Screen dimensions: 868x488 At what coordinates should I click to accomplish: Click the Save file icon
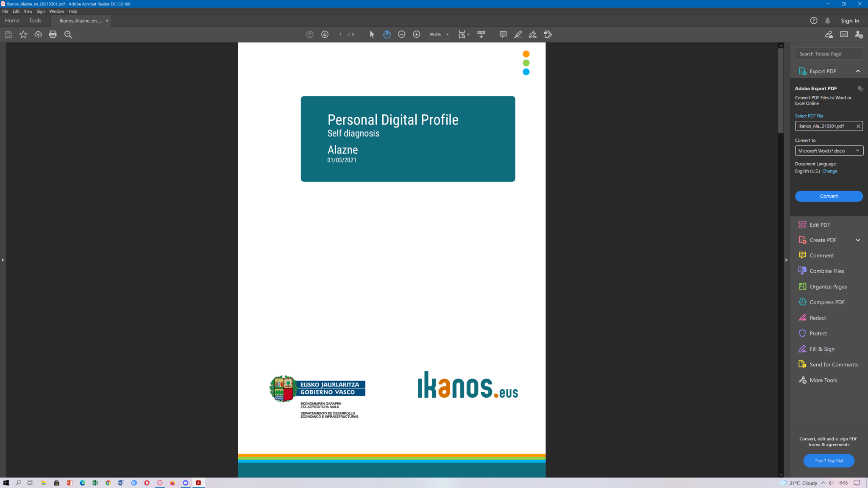8,34
